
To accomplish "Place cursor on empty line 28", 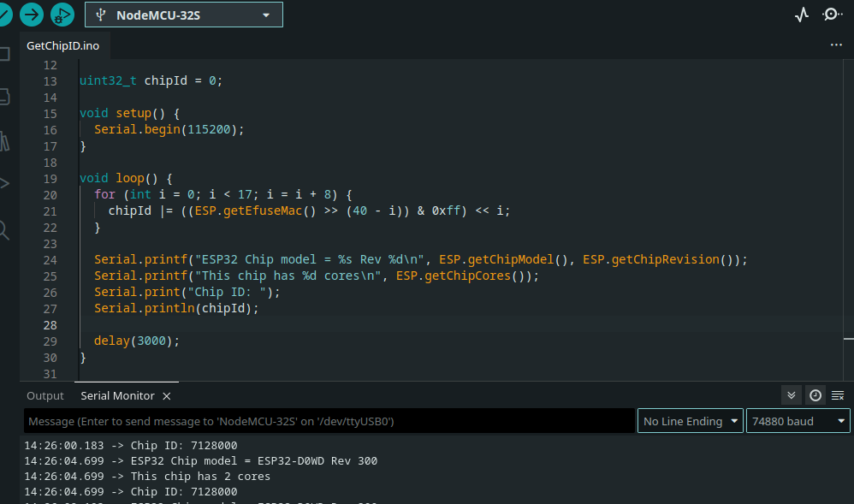I will (x=342, y=324).
